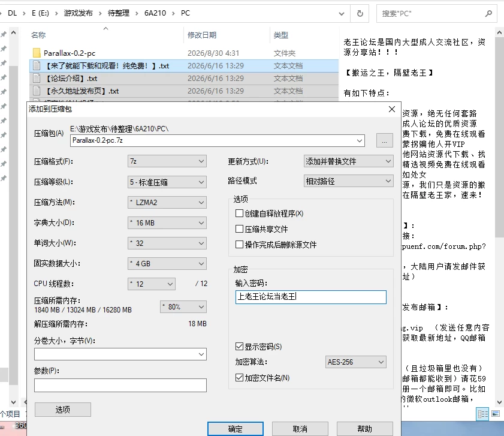Screen dimensions: 504x436
Task: Click 输入密码 password field
Action: (310, 297)
